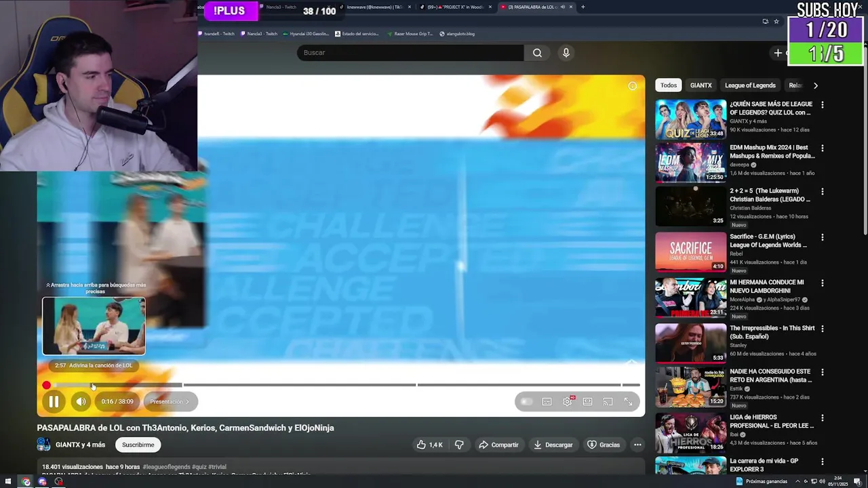This screenshot has height=488, width=868.
Task: Open a new browser tab
Action: [583, 7]
